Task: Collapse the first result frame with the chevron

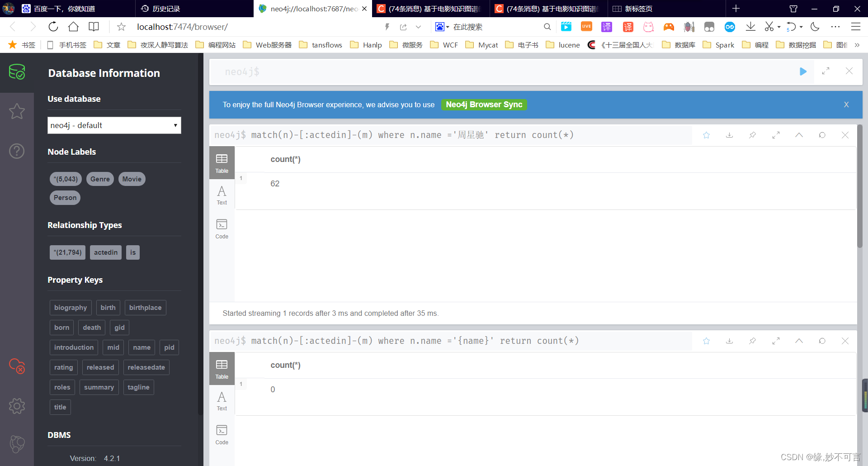Action: click(799, 135)
